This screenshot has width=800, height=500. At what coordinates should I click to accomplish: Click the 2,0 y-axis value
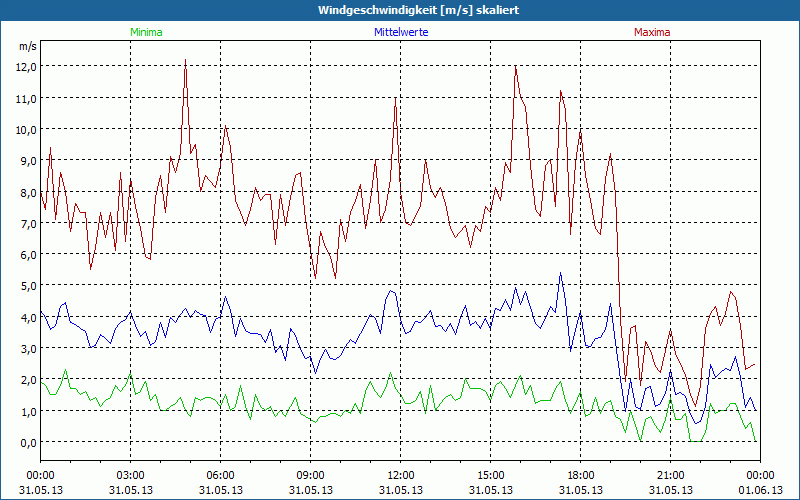29,380
